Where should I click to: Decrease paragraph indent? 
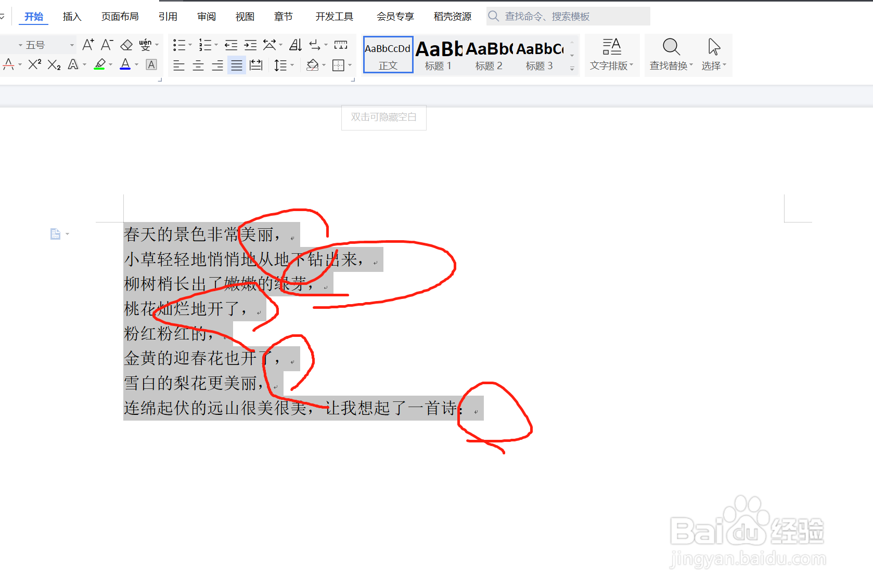tap(231, 45)
